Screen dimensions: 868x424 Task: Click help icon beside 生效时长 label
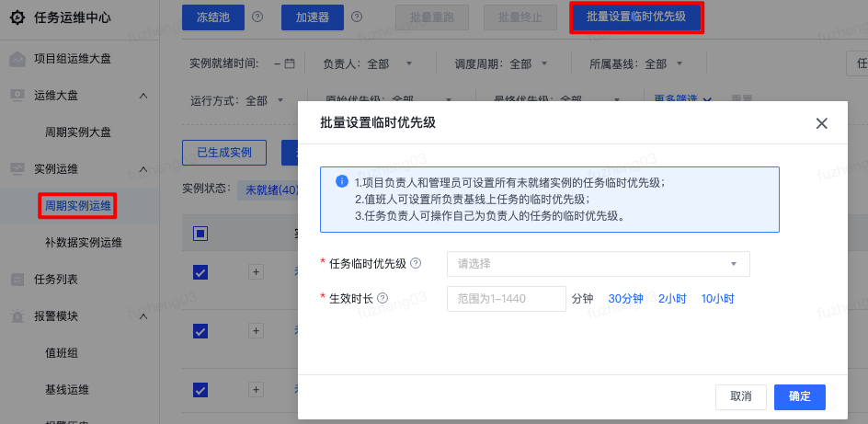(383, 299)
